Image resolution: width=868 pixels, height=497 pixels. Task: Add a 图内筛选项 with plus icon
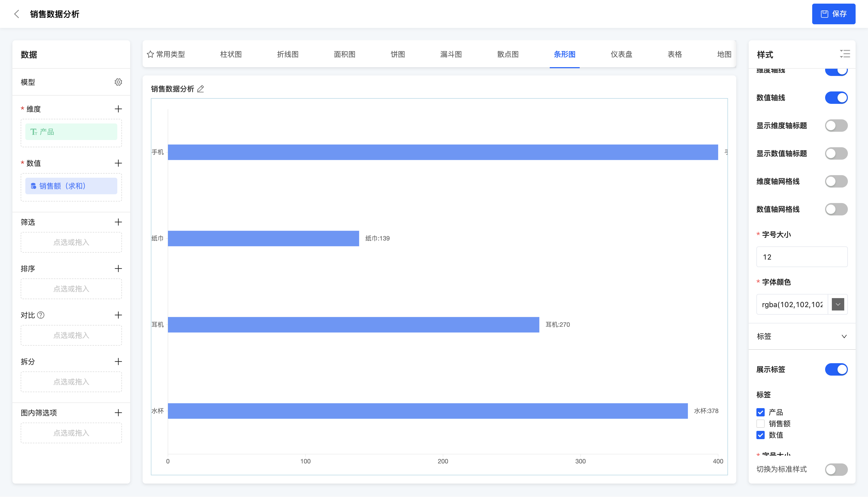click(118, 412)
